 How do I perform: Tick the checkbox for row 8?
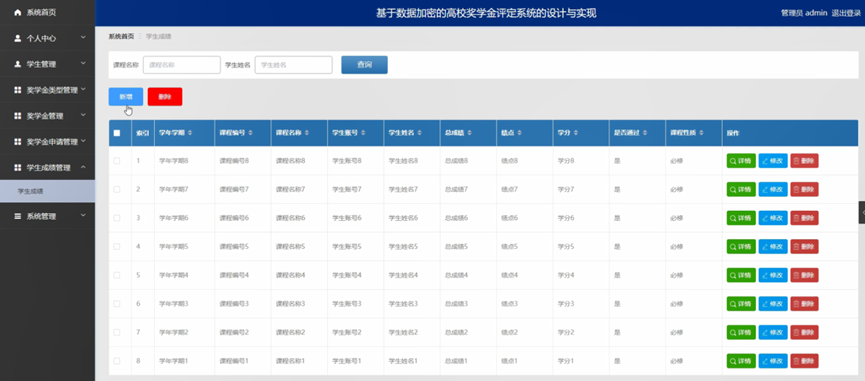[116, 361]
